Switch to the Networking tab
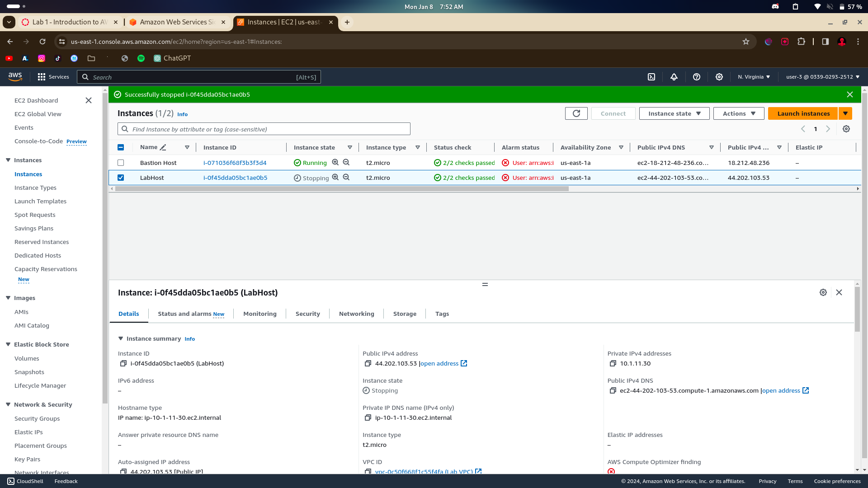 [356, 314]
